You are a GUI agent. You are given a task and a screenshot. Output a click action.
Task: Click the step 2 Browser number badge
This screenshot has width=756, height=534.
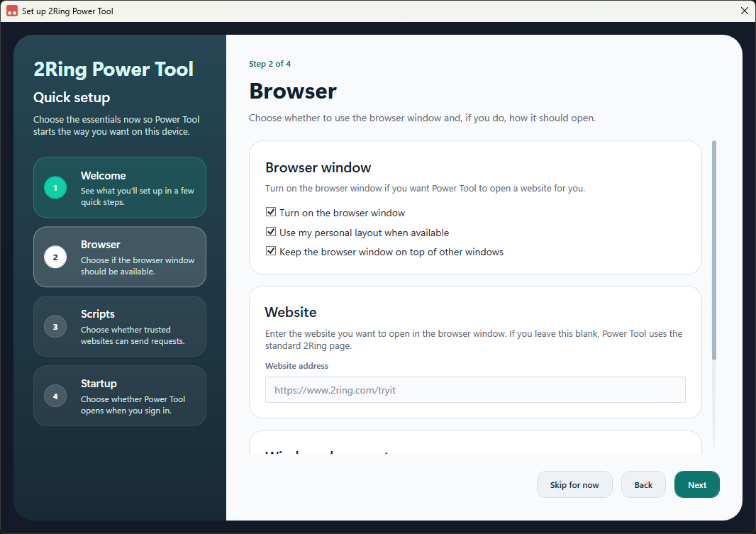(x=55, y=257)
